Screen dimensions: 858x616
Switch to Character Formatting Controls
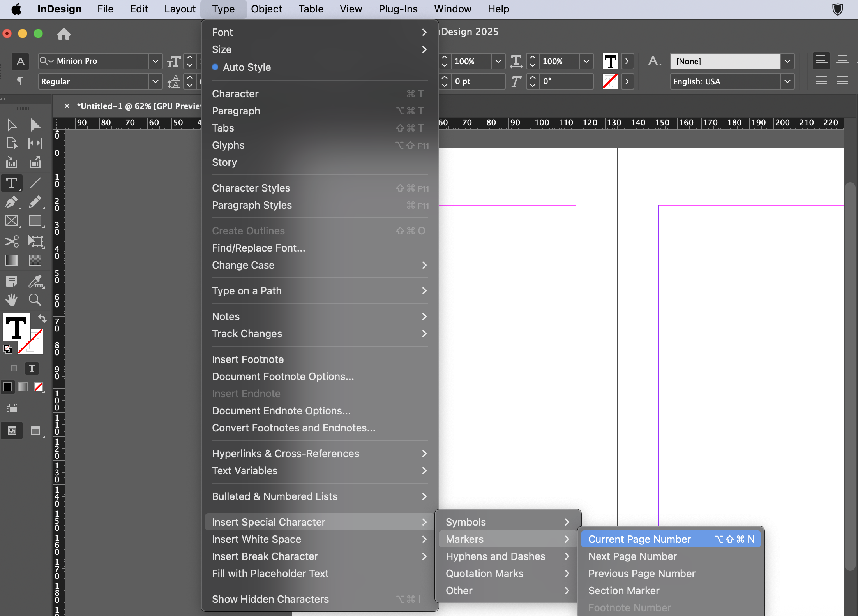pyautogui.click(x=20, y=61)
